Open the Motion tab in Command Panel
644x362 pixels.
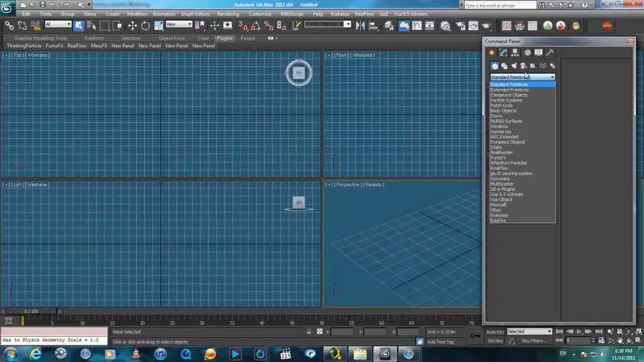pyautogui.click(x=527, y=52)
